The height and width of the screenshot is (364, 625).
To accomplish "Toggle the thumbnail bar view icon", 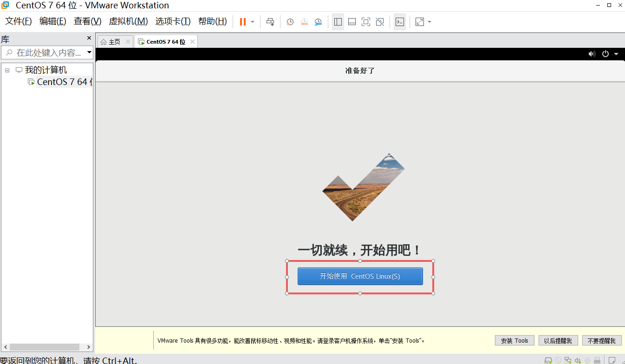I will tap(352, 22).
